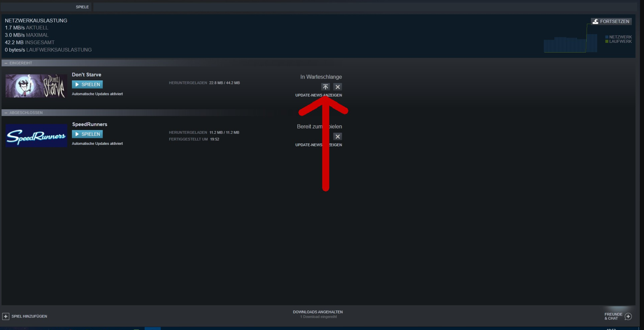Click the Fortsetzen download resume button
Image resolution: width=644 pixels, height=330 pixels.
pyautogui.click(x=611, y=21)
